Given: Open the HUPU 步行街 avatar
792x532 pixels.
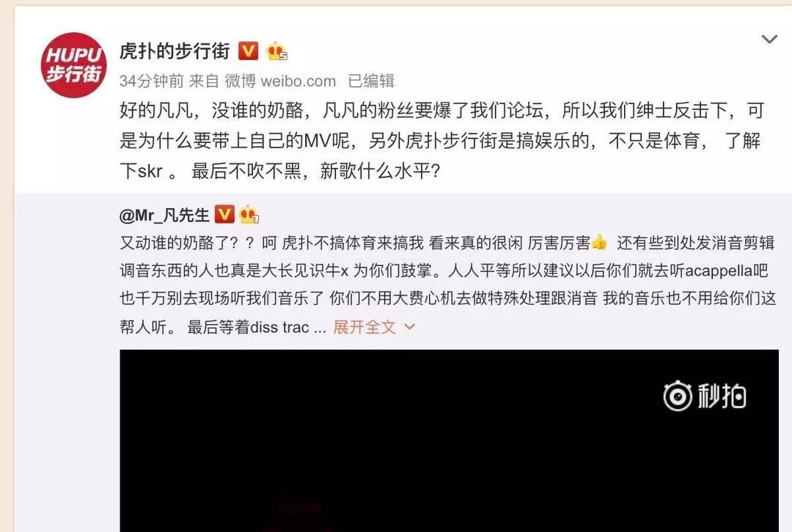Looking at the screenshot, I should (x=74, y=64).
